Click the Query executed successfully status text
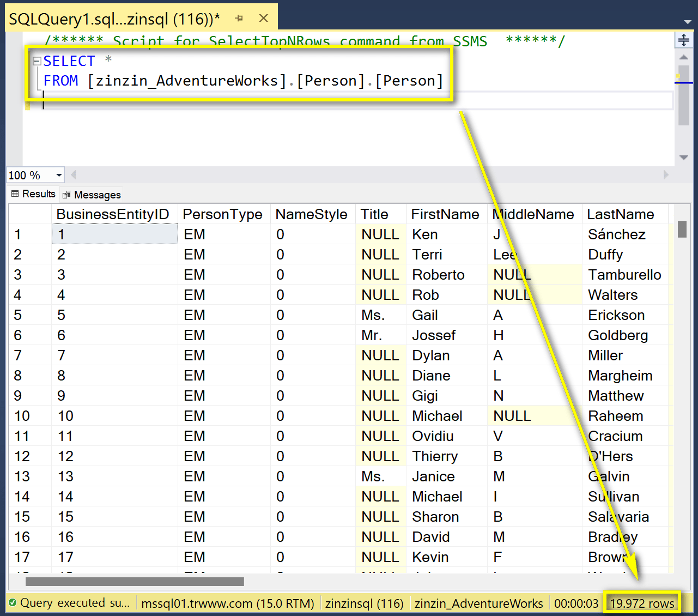698x616 pixels. pos(75,603)
